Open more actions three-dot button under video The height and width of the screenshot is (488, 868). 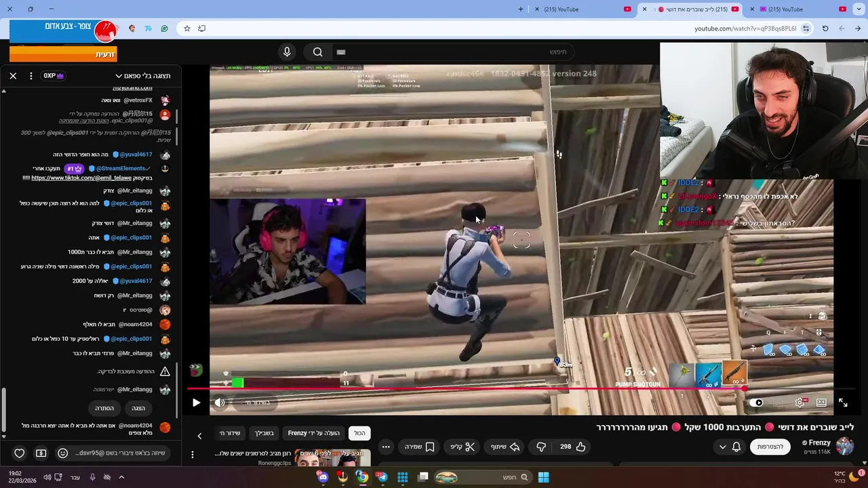coord(386,447)
